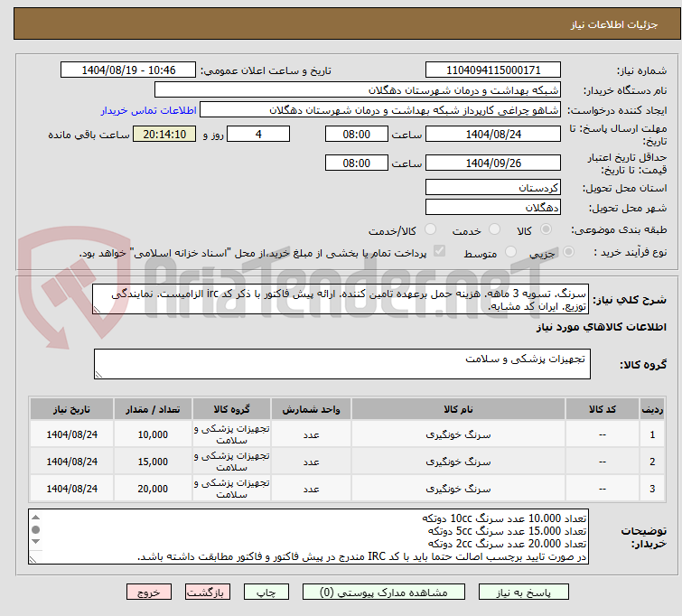Image resolution: width=682 pixels, height=616 pixels.
Task: Select the متوسط purchase type radio
Action: (511, 252)
